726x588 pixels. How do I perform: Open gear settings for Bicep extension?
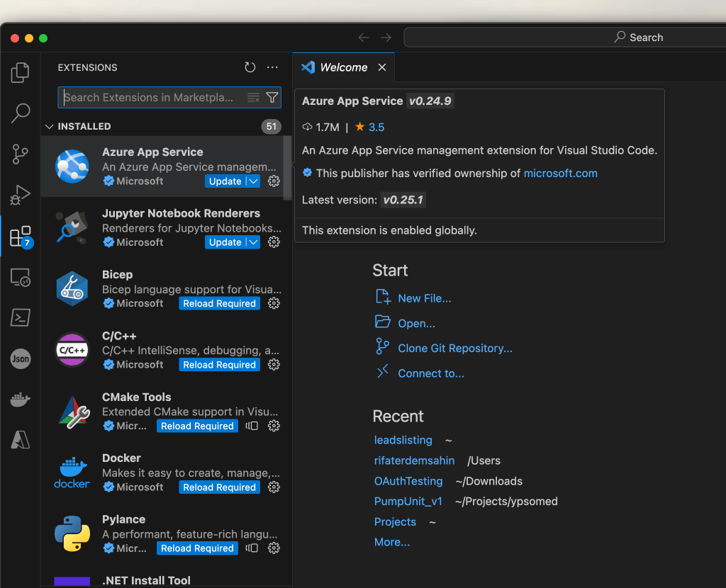pos(274,303)
